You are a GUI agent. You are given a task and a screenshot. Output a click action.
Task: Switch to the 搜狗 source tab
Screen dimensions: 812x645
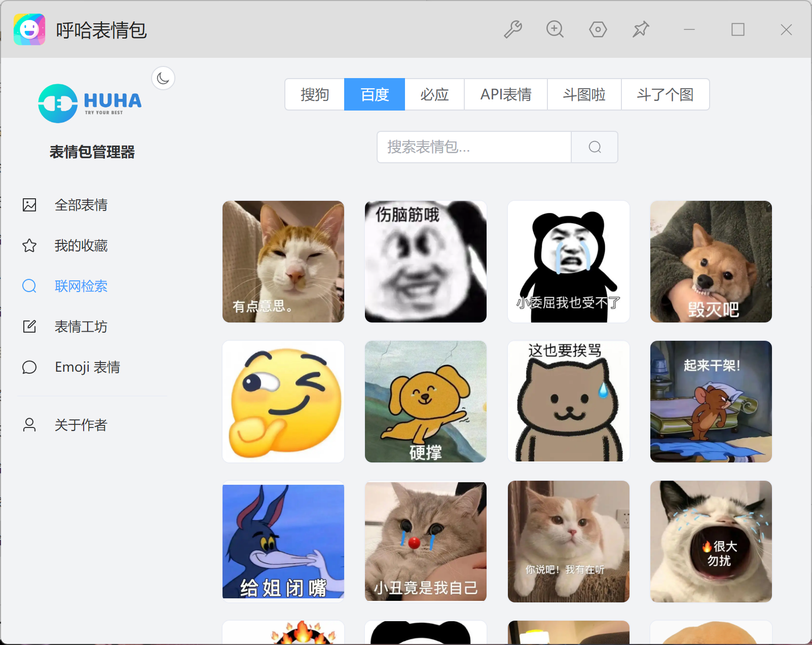point(315,94)
